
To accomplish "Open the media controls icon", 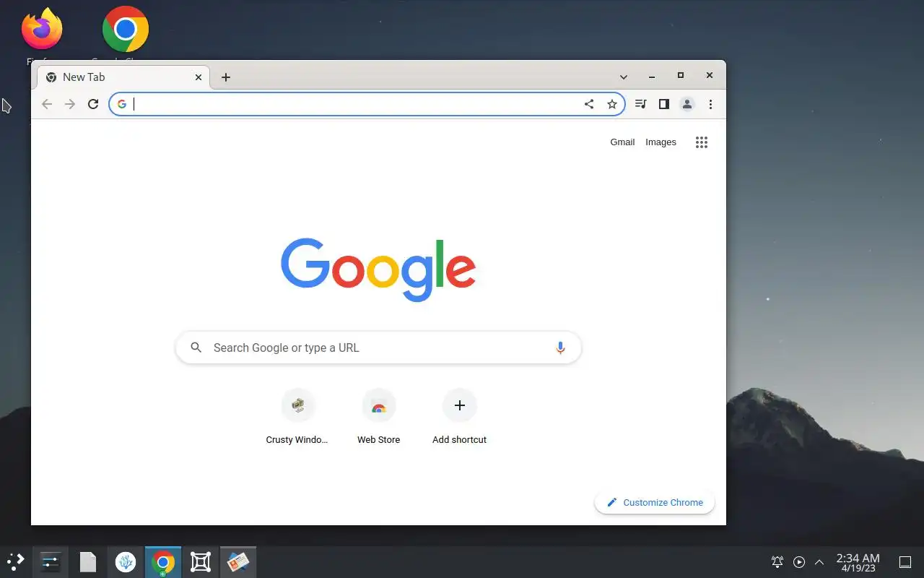I will click(x=640, y=104).
